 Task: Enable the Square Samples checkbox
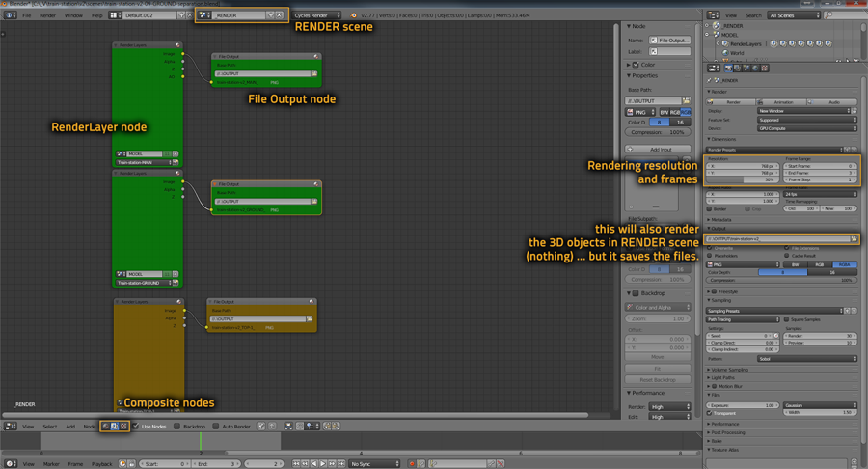[x=787, y=319]
